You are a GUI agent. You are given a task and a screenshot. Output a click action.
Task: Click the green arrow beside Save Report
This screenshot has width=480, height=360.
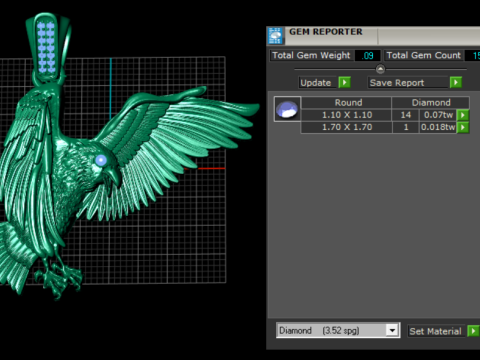(456, 82)
